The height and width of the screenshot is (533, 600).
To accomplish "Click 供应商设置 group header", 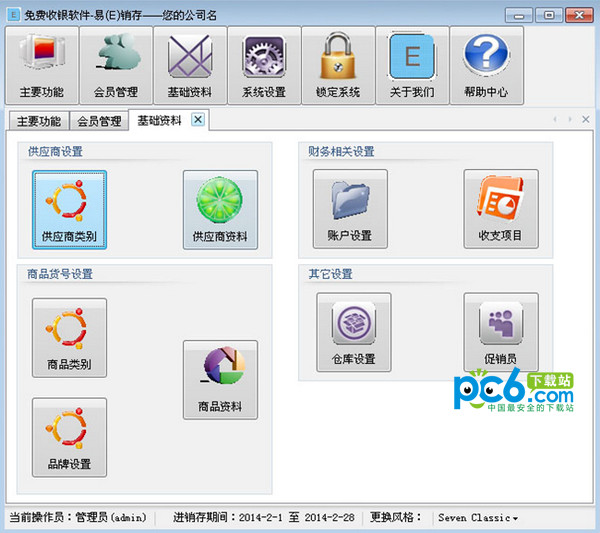I will point(55,152).
